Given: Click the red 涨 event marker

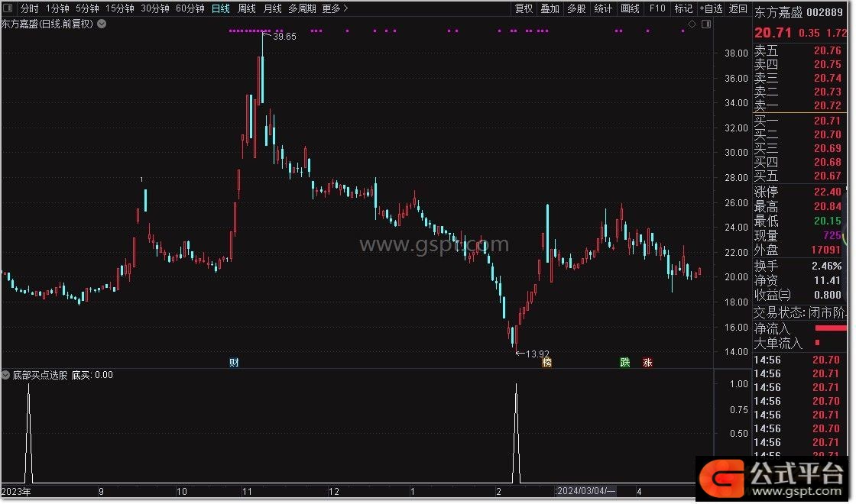Looking at the screenshot, I should tap(647, 362).
